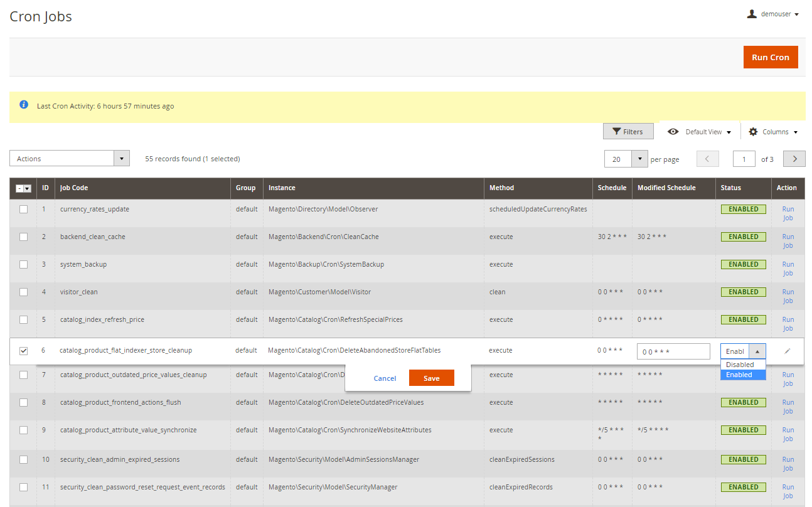Click the Modified Schedule text field

[x=673, y=352]
